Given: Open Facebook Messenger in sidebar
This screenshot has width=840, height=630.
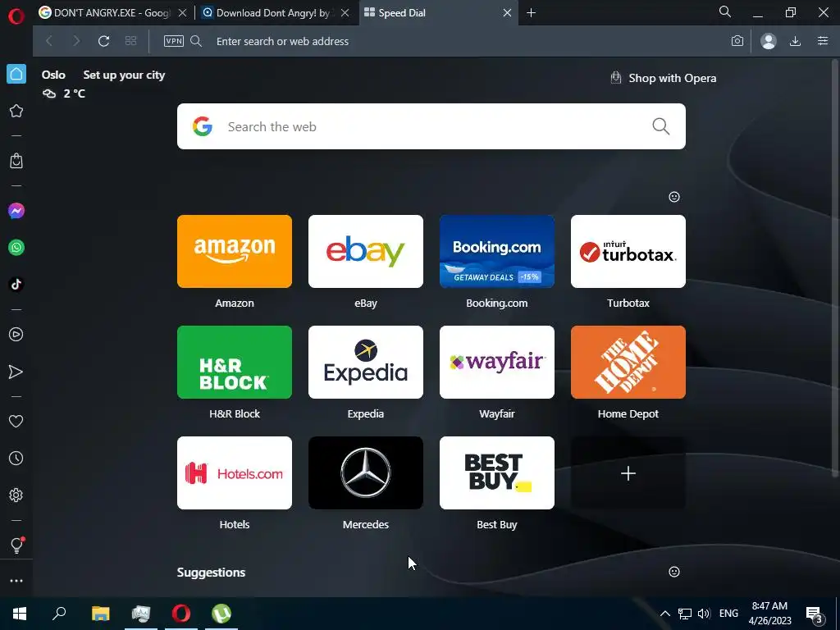Looking at the screenshot, I should click(x=16, y=211).
